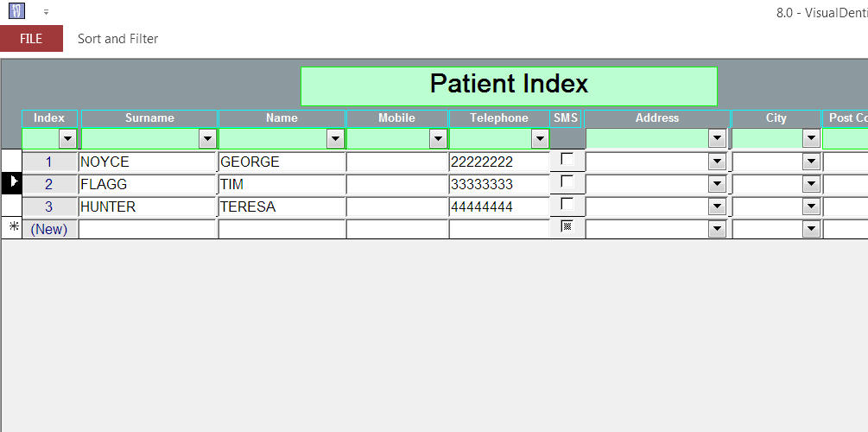
Task: Select the row selector for HUNTER record
Action: (11, 206)
